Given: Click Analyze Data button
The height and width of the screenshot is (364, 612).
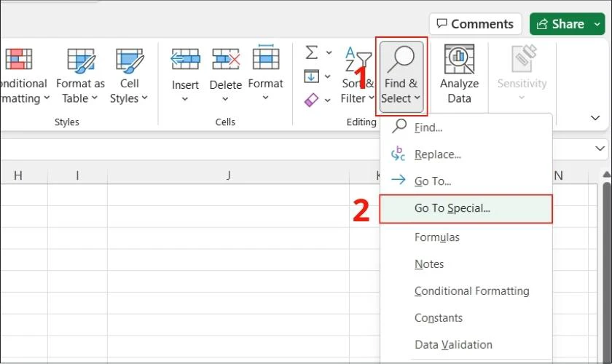Looking at the screenshot, I should click(460, 75).
